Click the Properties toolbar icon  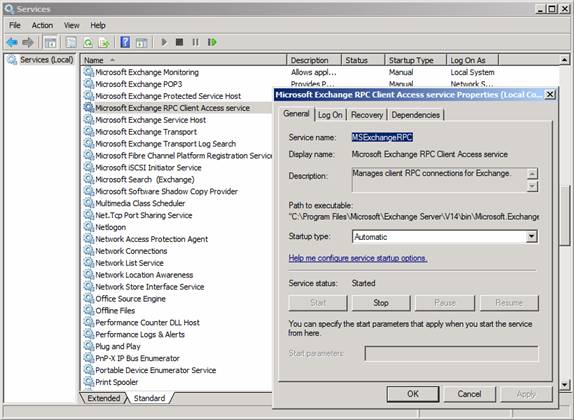[71, 42]
